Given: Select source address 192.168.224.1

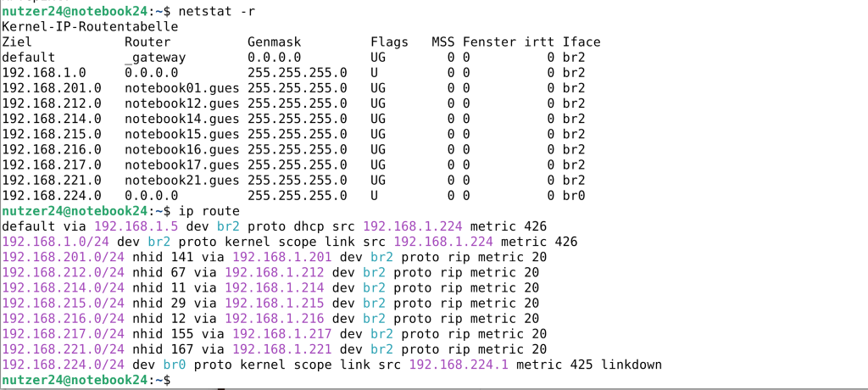Looking at the screenshot, I should coord(459,365).
